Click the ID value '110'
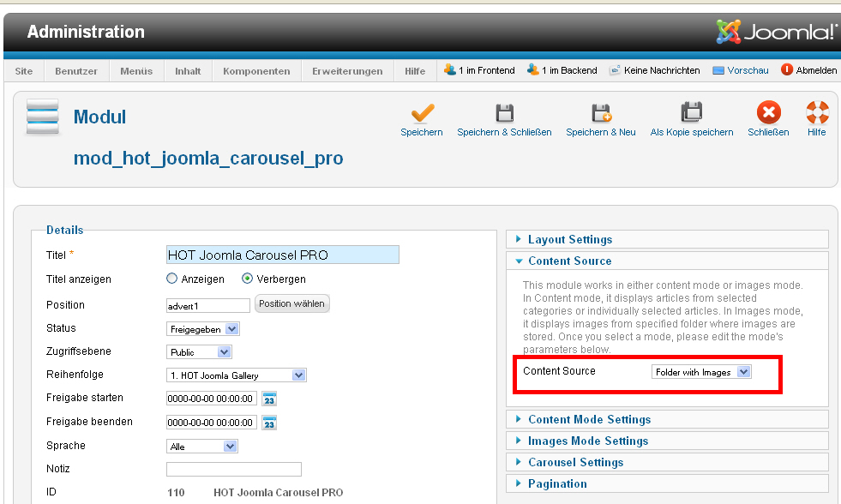Viewport: 841px width, 504px height. point(176,492)
